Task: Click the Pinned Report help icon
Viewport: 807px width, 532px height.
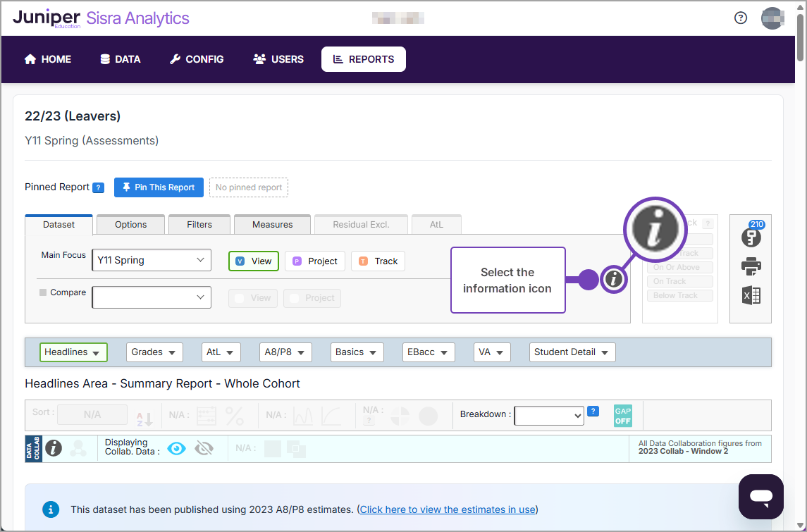Action: click(x=99, y=187)
